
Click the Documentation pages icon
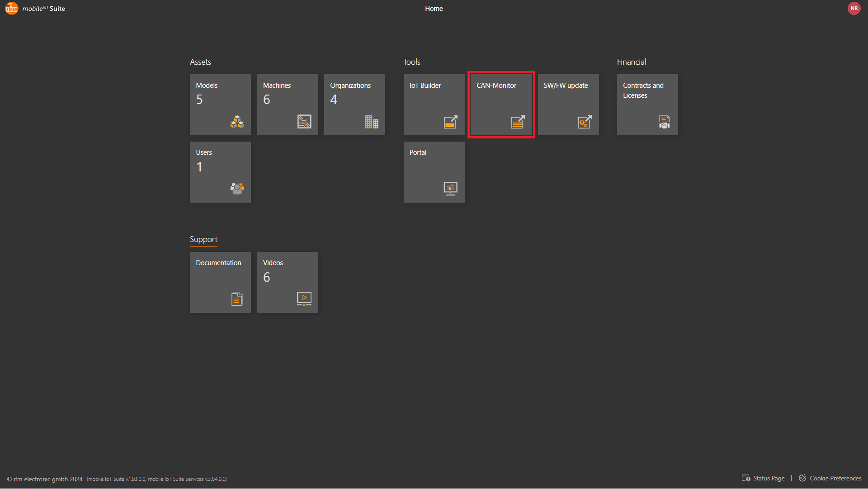tap(237, 299)
